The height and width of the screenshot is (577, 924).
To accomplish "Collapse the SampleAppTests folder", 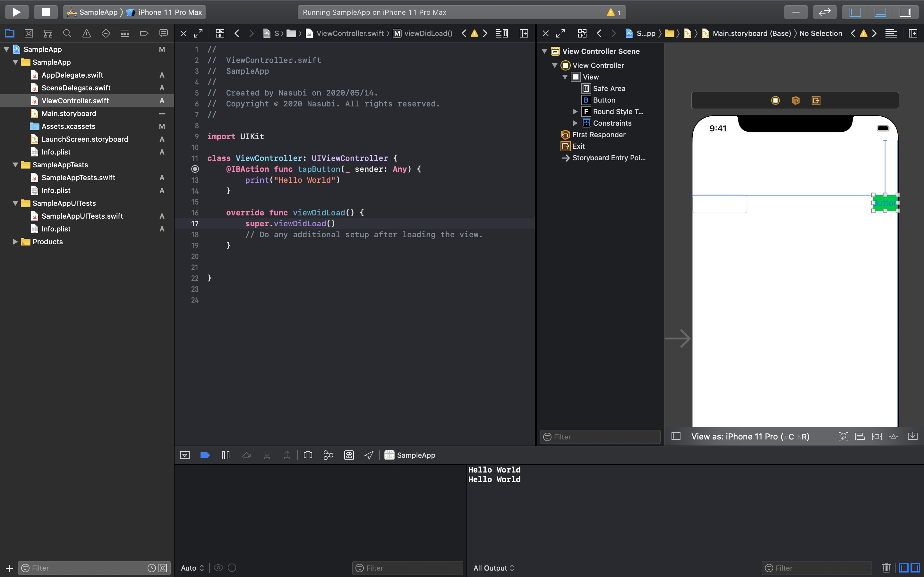I will tap(15, 165).
